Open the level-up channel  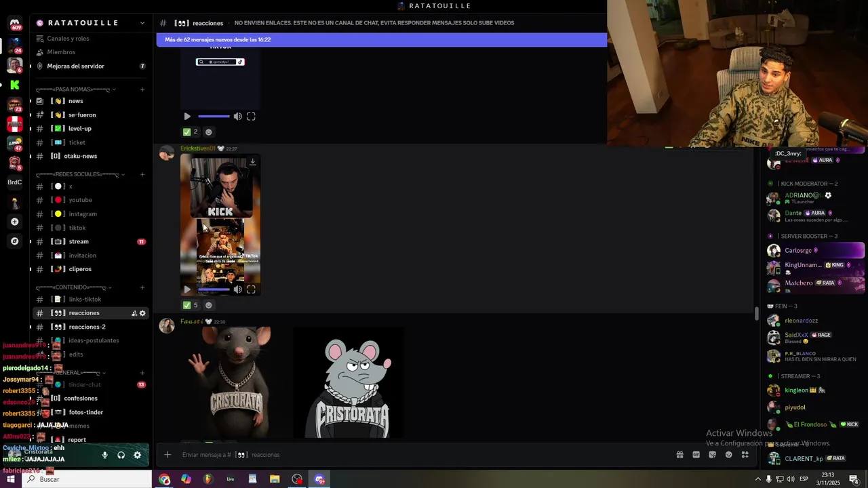click(x=91, y=129)
